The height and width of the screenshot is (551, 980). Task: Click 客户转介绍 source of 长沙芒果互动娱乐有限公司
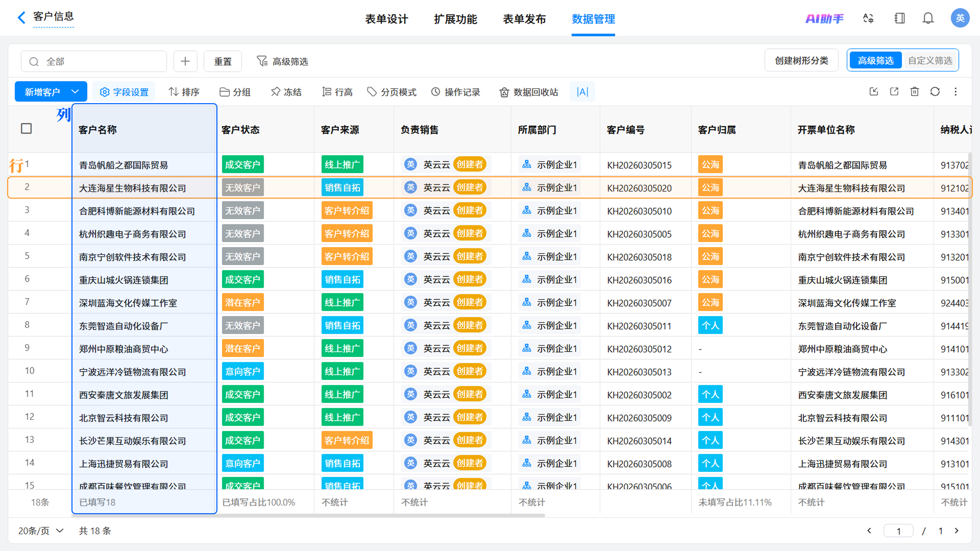pos(347,440)
